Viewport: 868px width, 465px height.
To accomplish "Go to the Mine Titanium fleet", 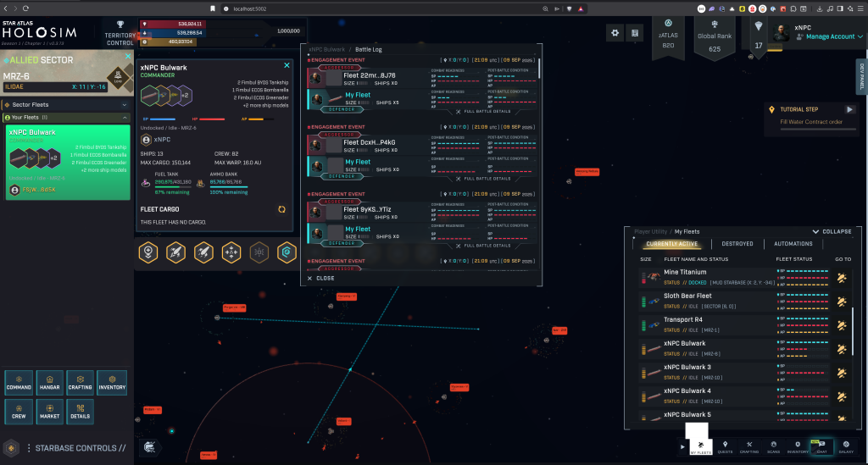I will click(x=842, y=278).
